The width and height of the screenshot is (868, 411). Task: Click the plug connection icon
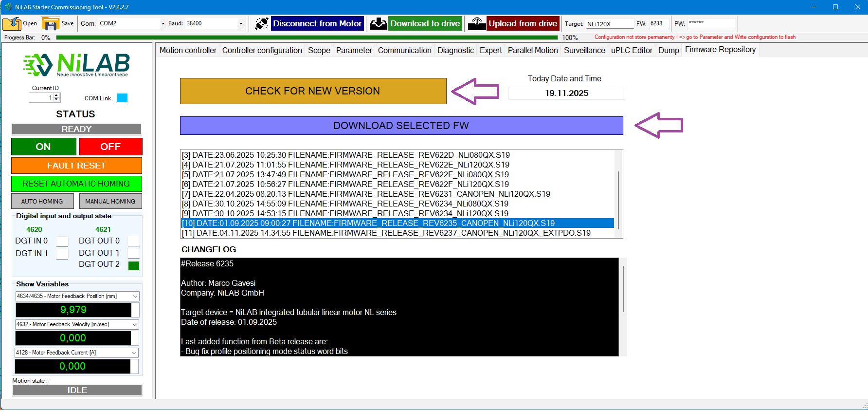tap(261, 23)
